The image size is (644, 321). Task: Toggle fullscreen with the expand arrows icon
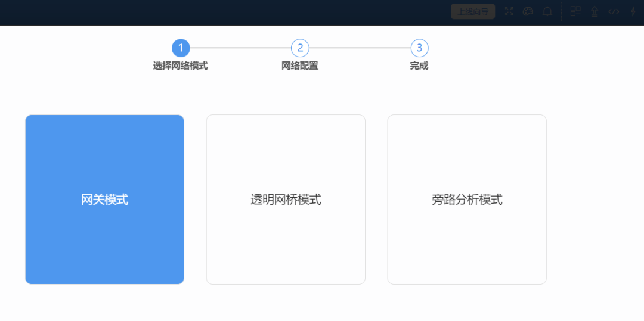(509, 11)
